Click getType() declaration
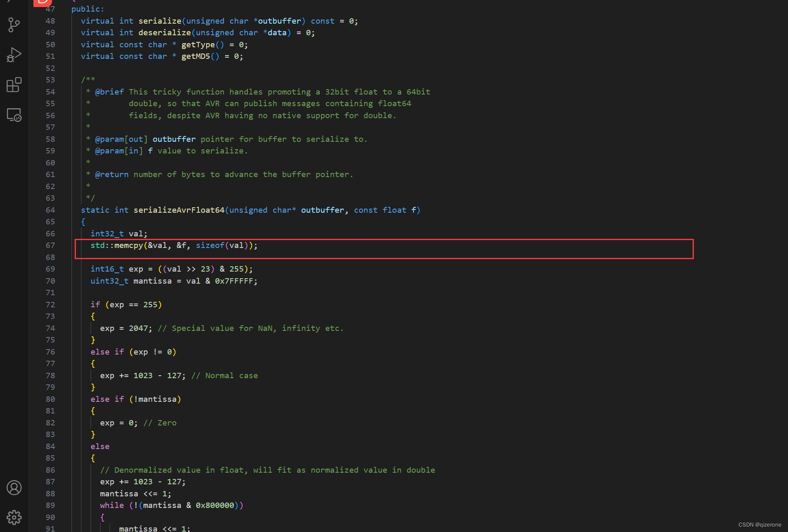 pyautogui.click(x=164, y=45)
